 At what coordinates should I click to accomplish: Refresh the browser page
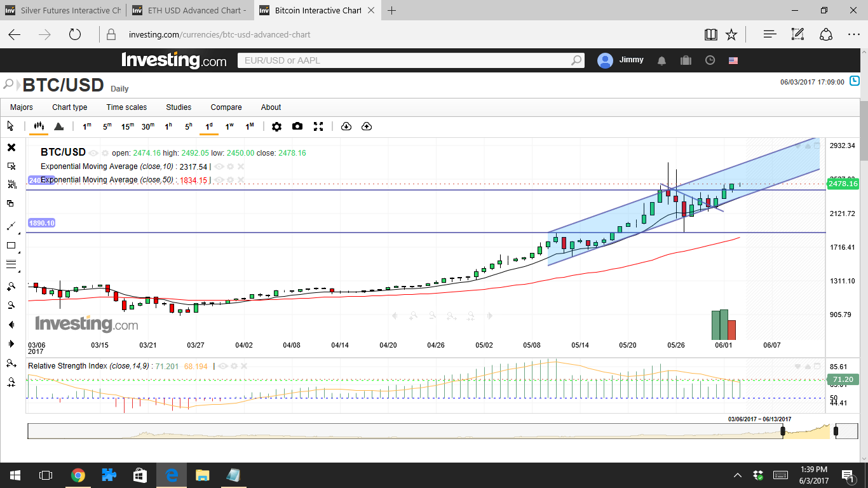[75, 34]
